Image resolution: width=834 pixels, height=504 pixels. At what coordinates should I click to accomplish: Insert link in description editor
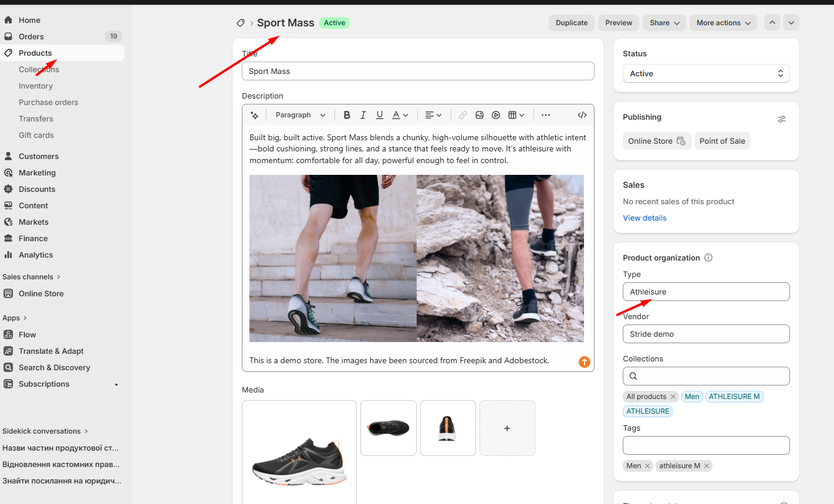tap(463, 115)
